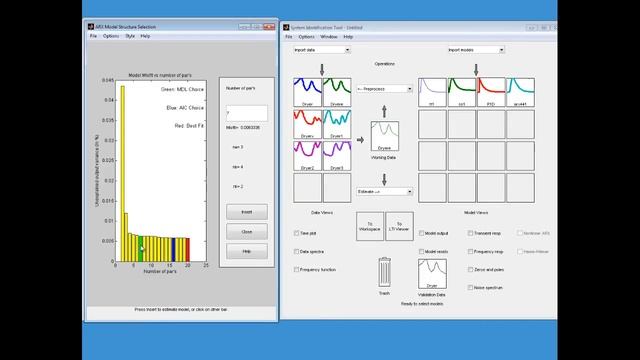Screen dimensions: 640x360
Task: Click the 'na= 3' value text
Action: 238,147
